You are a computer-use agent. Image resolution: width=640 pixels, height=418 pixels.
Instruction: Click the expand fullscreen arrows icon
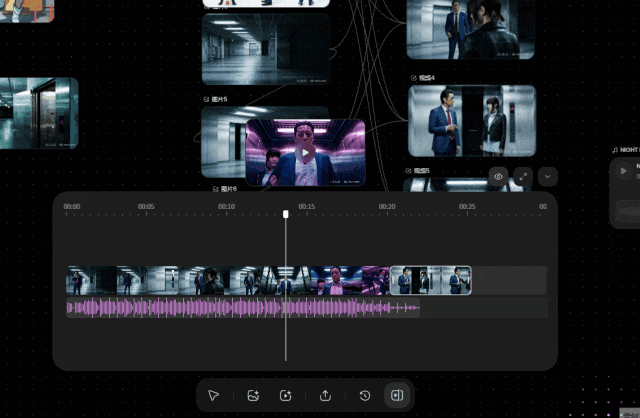click(x=523, y=177)
